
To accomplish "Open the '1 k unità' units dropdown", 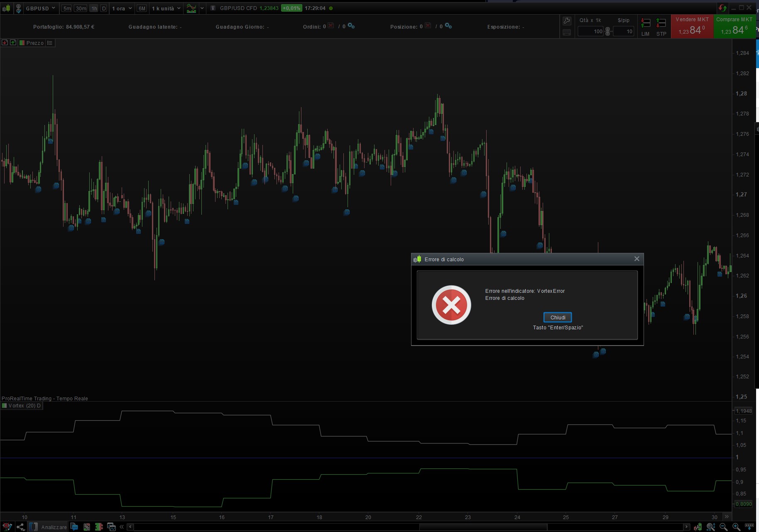I will click(166, 8).
